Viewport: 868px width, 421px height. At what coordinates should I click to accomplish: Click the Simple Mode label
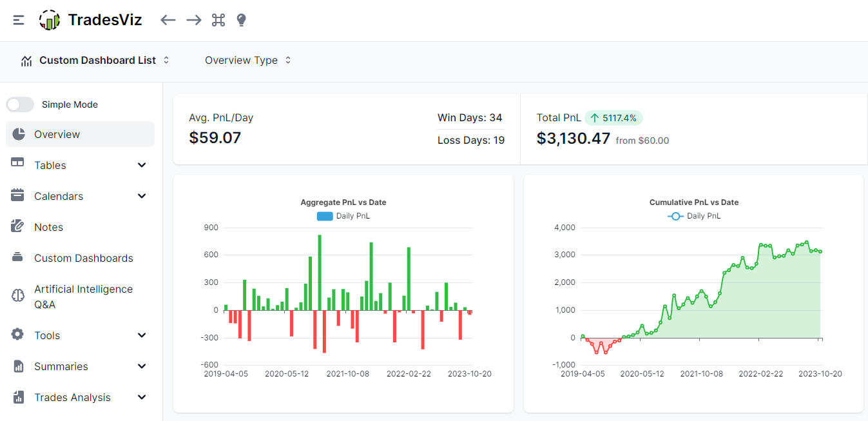70,104
